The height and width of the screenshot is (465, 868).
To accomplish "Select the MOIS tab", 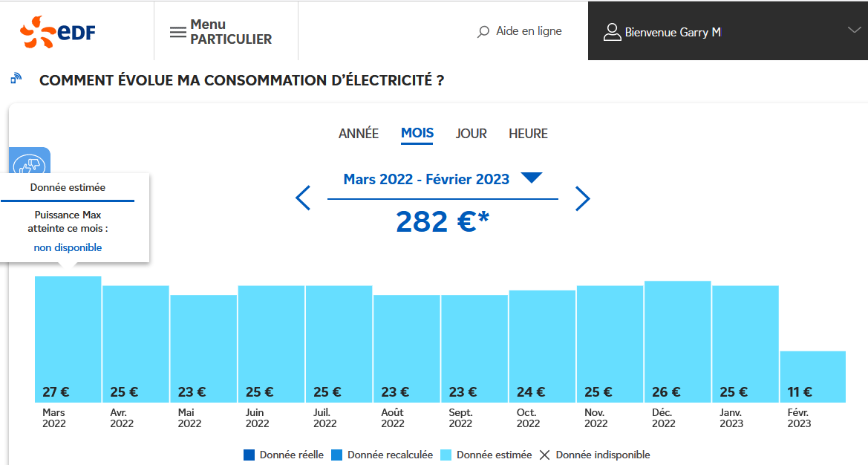I will (417, 134).
